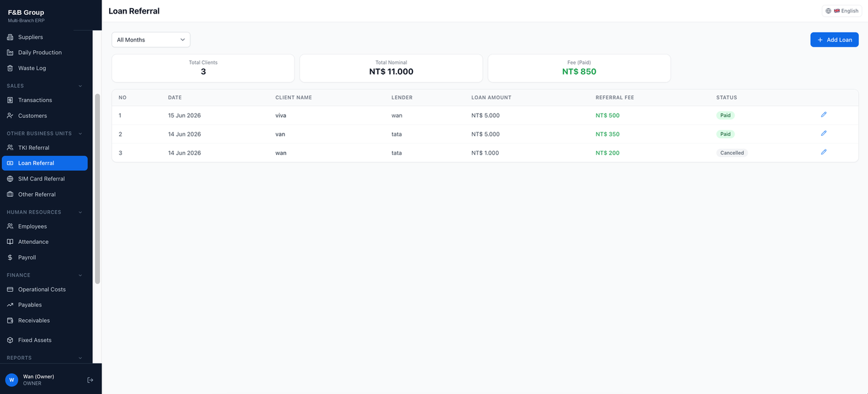
Task: Open the Waste Log page
Action: click(45, 68)
